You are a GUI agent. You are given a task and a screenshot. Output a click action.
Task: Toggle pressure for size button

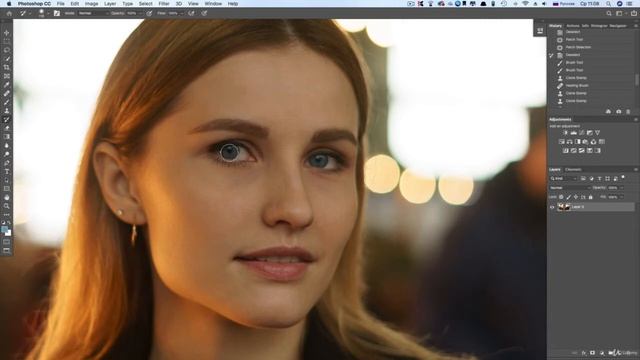pyautogui.click(x=204, y=13)
